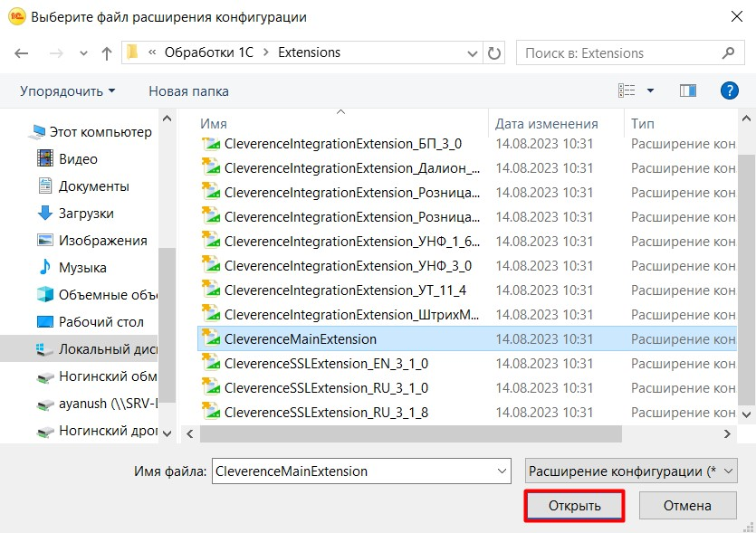Click the Объемные объекты cube icon
756x533 pixels.
click(45, 294)
